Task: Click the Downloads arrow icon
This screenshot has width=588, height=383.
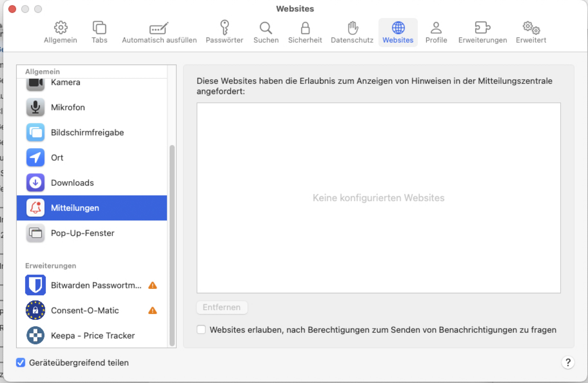Action: 35,183
